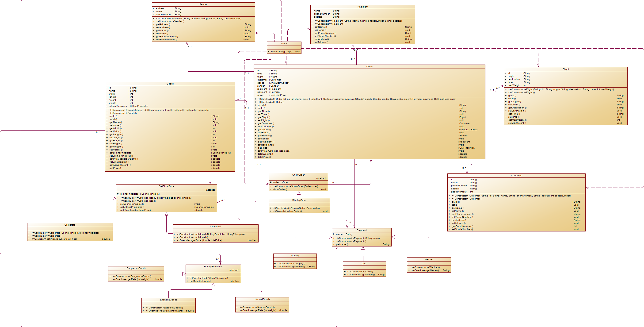Screen dimensions: 644x327
Task: Select the Corporate class title
Action: pyautogui.click(x=70, y=225)
